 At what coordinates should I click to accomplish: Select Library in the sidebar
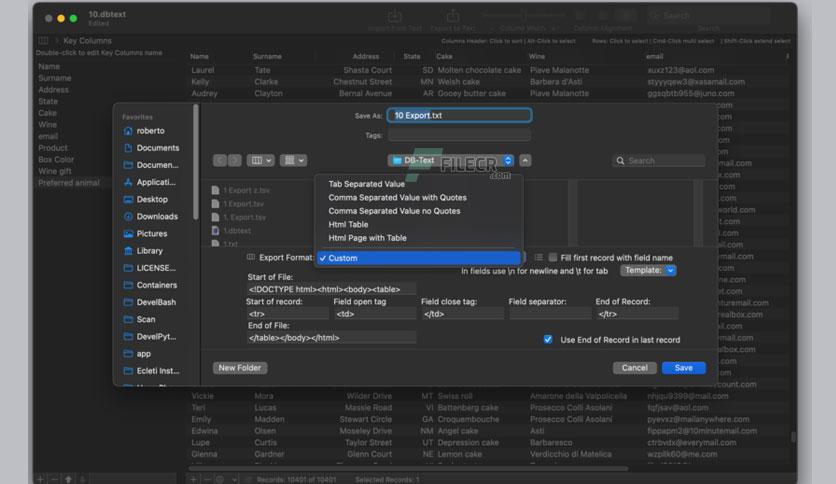(x=143, y=251)
